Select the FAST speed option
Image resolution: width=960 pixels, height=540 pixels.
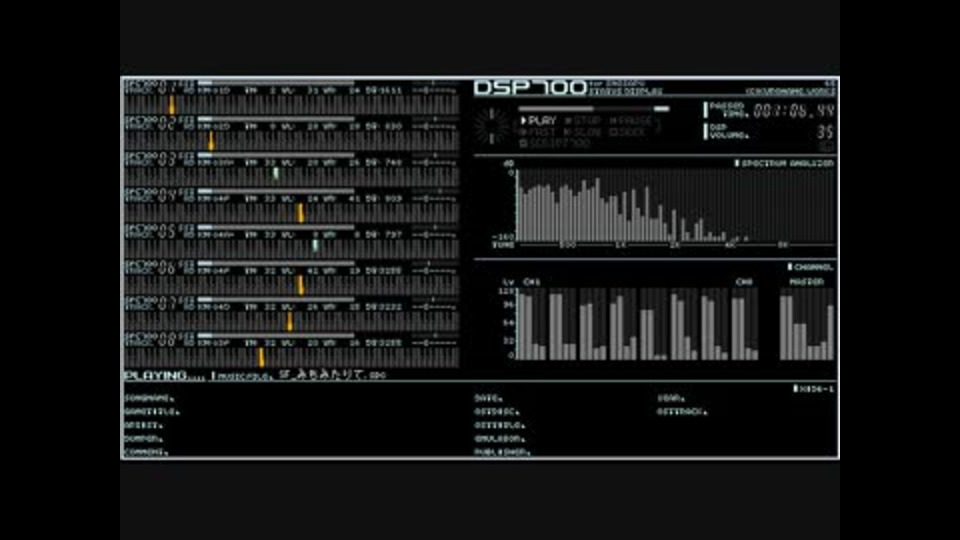coord(538,132)
